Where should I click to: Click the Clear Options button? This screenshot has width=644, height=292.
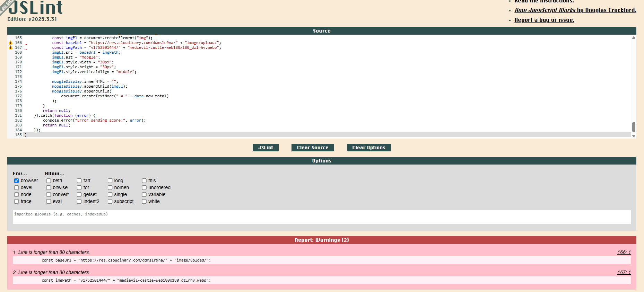369,148
